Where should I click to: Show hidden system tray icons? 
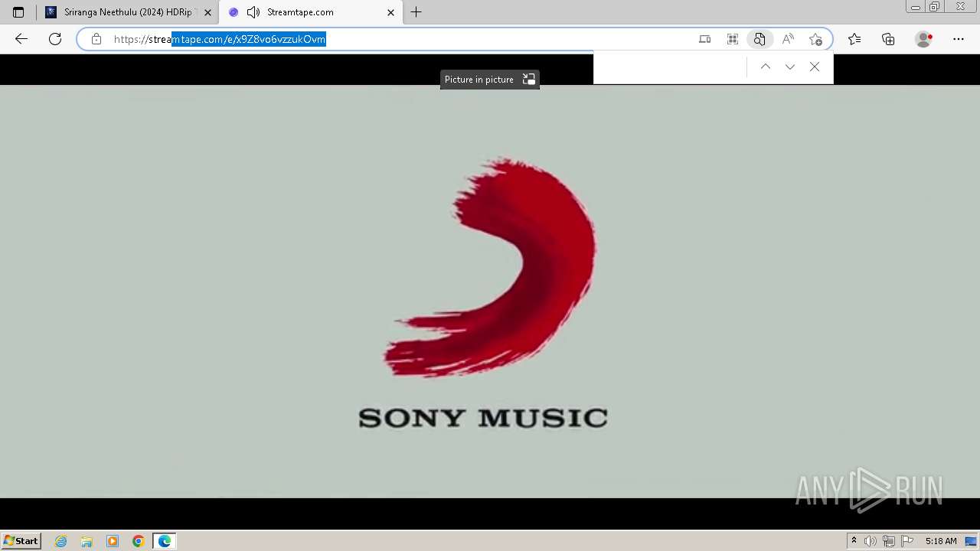tap(854, 541)
